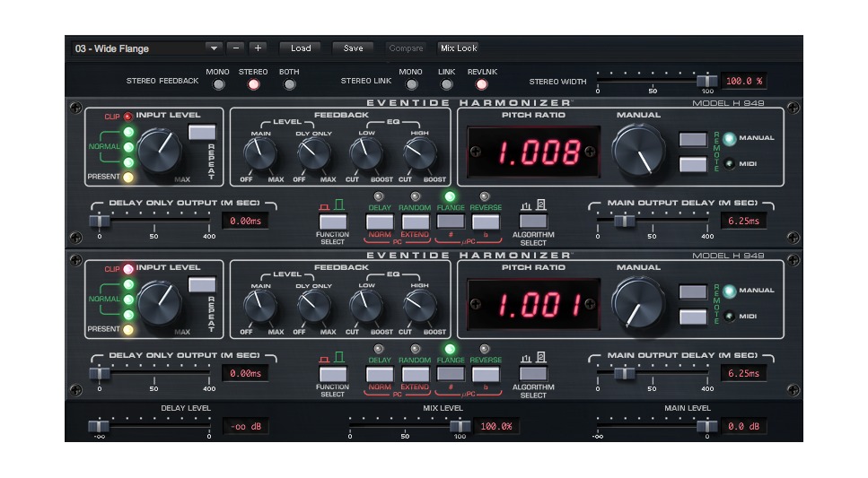This screenshot has width=868, height=478.
Task: Select top unit REVERSE / flat button
Action: pyautogui.click(x=486, y=222)
